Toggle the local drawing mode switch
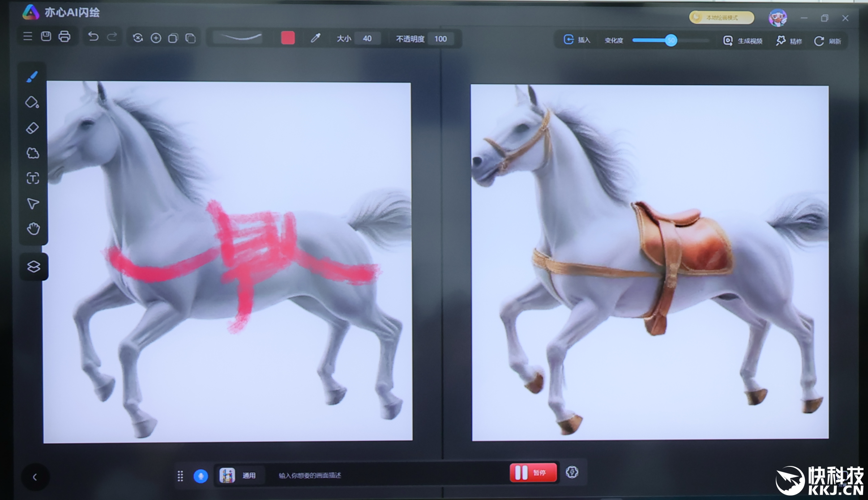This screenshot has width=868, height=500. click(x=721, y=17)
